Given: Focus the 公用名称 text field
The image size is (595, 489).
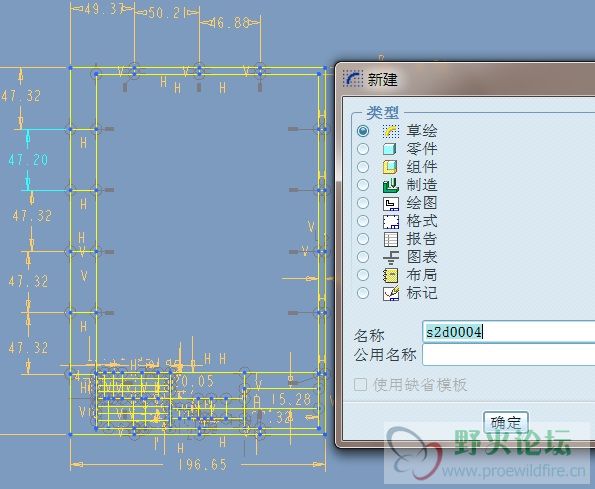Looking at the screenshot, I should [x=508, y=355].
